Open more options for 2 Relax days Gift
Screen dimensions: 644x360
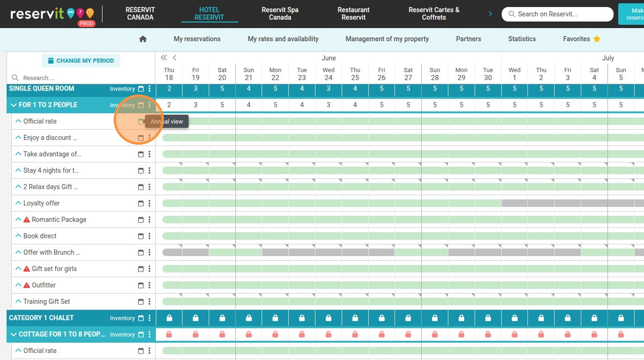(149, 187)
